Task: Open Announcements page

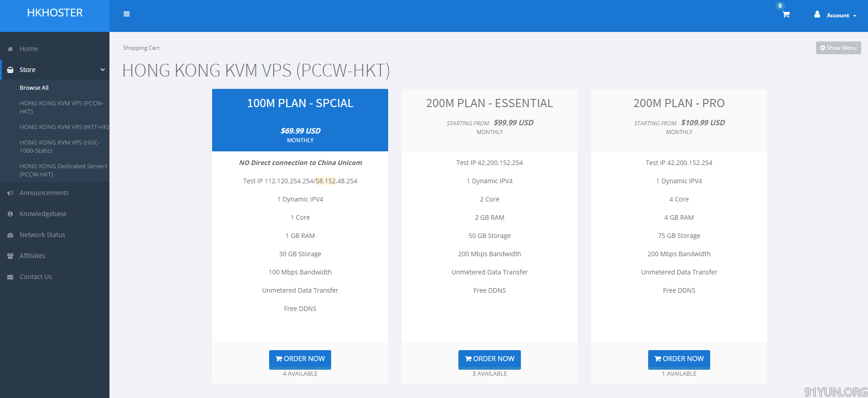Action: pos(44,193)
